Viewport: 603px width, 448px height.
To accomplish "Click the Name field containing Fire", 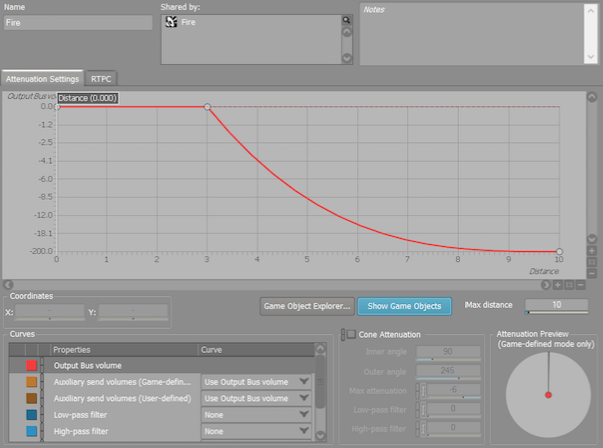I will click(x=78, y=23).
